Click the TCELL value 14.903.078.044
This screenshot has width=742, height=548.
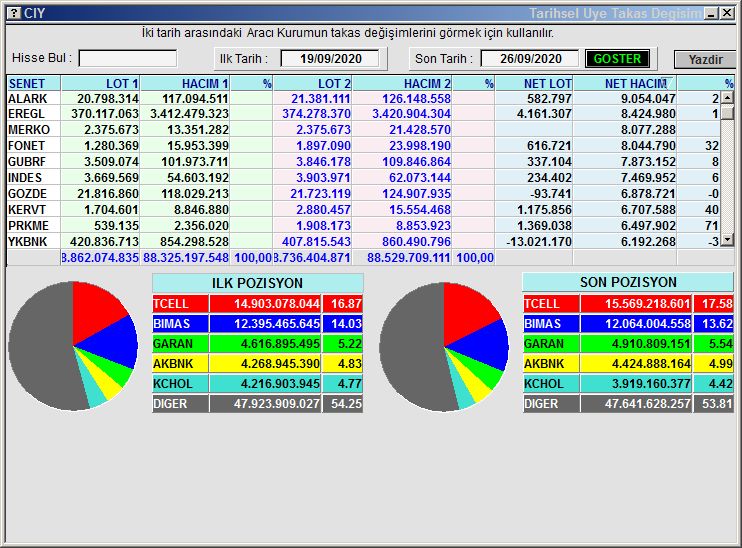point(277,303)
